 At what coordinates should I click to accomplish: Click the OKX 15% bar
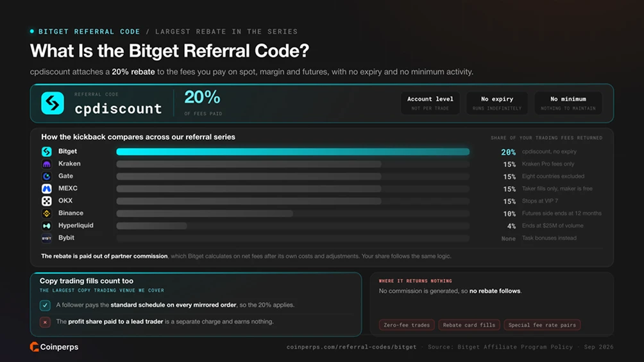click(249, 201)
